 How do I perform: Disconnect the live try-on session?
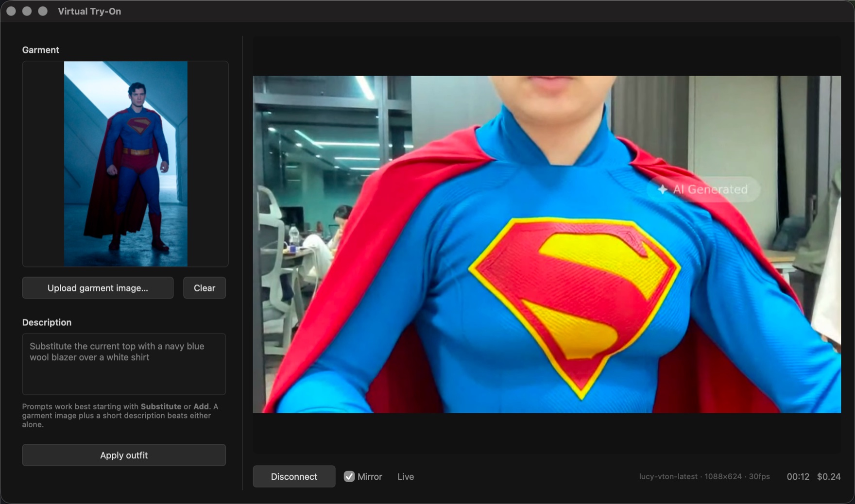(294, 476)
